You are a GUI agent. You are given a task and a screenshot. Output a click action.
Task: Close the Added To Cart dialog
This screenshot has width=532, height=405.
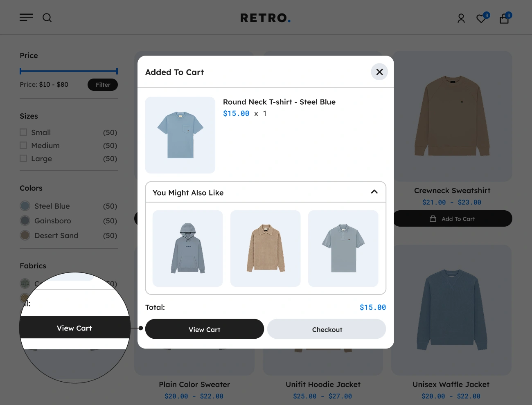379,72
